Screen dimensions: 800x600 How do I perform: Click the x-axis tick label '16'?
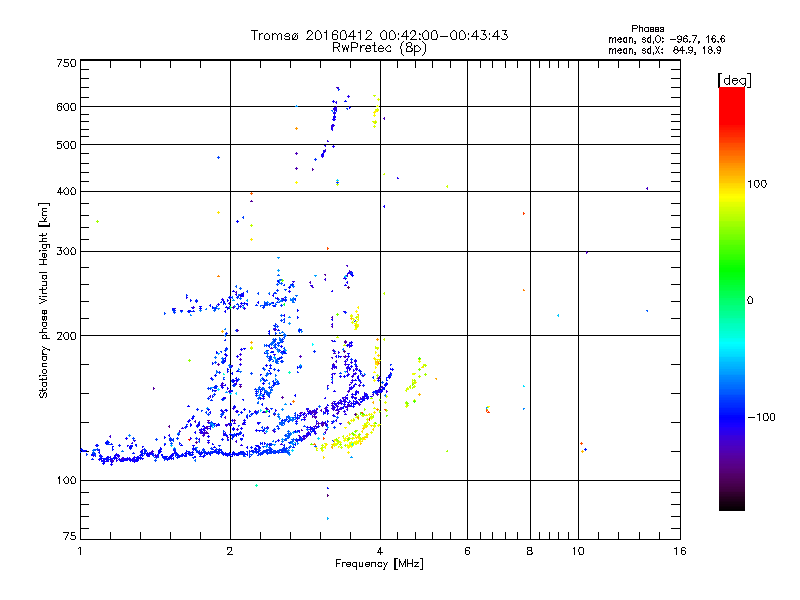point(680,551)
